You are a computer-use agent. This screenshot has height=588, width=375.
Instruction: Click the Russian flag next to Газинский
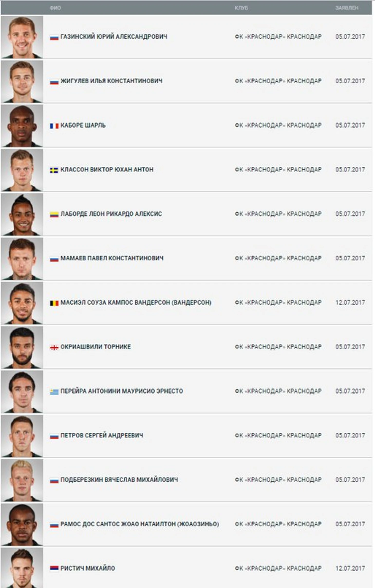point(54,37)
